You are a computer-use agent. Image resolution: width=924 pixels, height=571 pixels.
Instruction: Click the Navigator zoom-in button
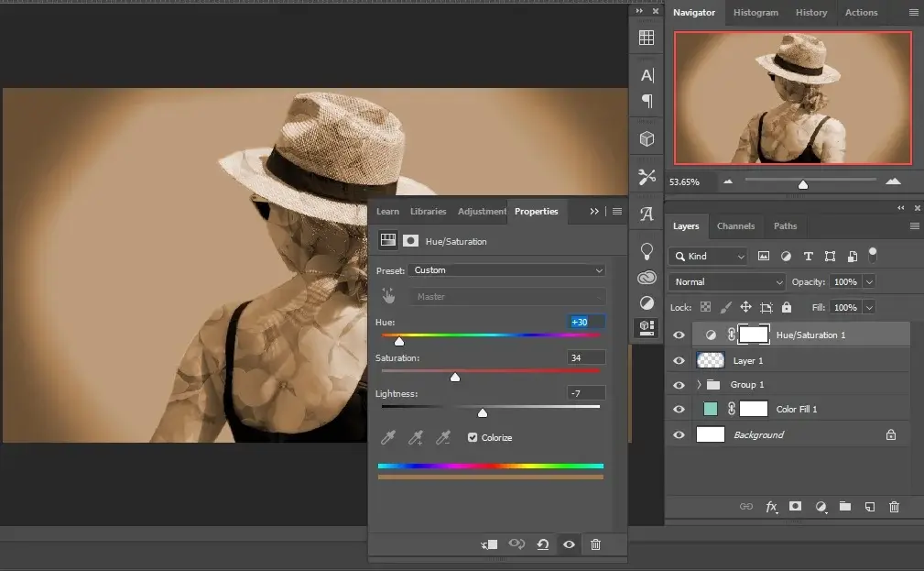pos(893,181)
